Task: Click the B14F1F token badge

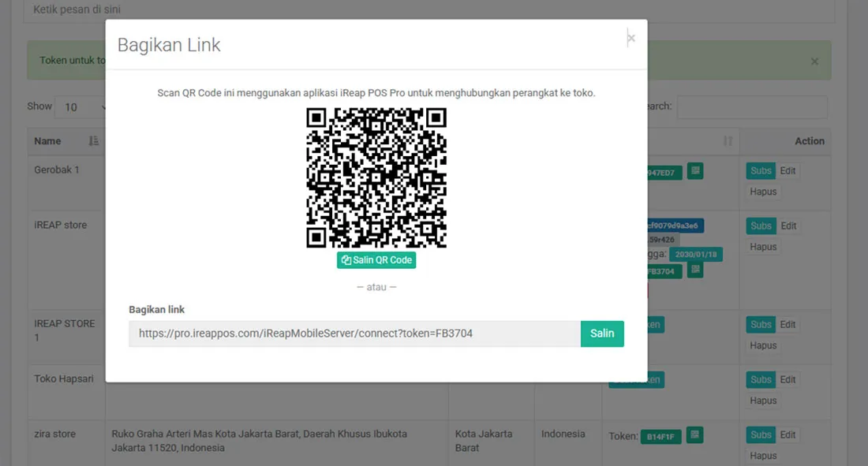Action: click(x=661, y=437)
